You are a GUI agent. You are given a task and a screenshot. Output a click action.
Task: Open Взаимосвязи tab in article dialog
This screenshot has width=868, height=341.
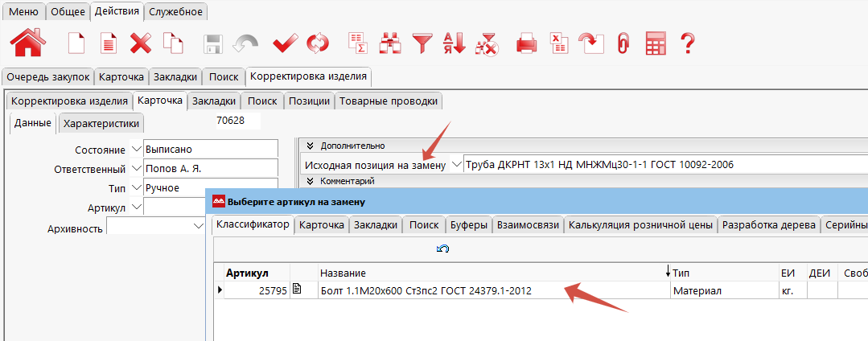[528, 225]
